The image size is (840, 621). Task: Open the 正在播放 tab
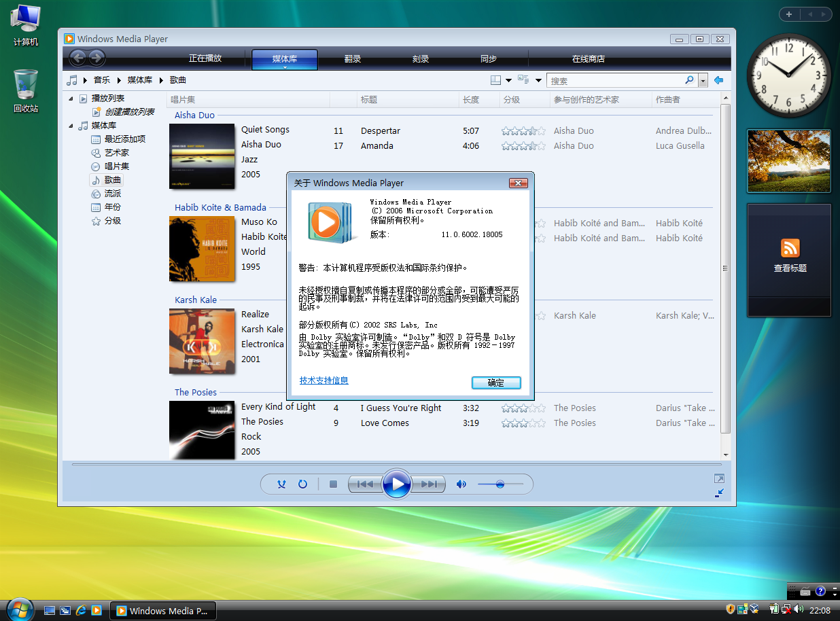(205, 58)
